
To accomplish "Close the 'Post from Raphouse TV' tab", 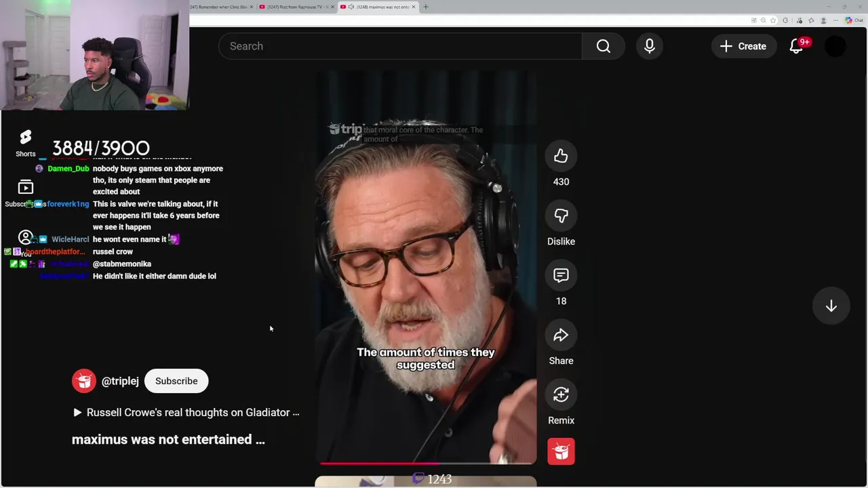I will (332, 7).
